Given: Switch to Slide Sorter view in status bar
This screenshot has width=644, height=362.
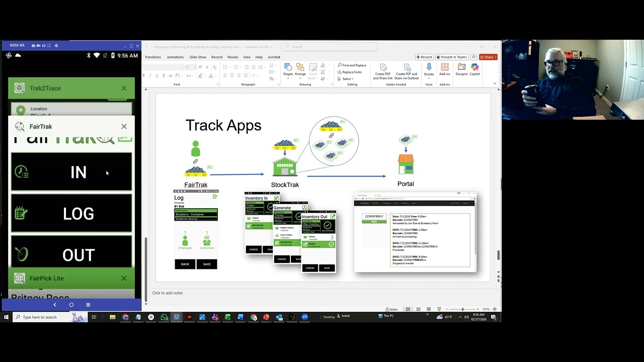Looking at the screenshot, I should coord(418,309).
